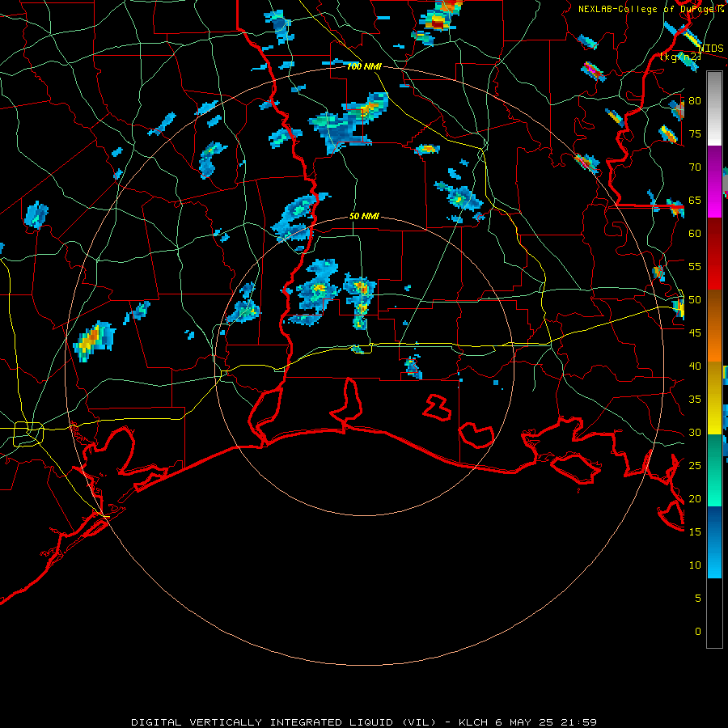
Task: Click the 0 value on the scale
Action: pyautogui.click(x=698, y=632)
